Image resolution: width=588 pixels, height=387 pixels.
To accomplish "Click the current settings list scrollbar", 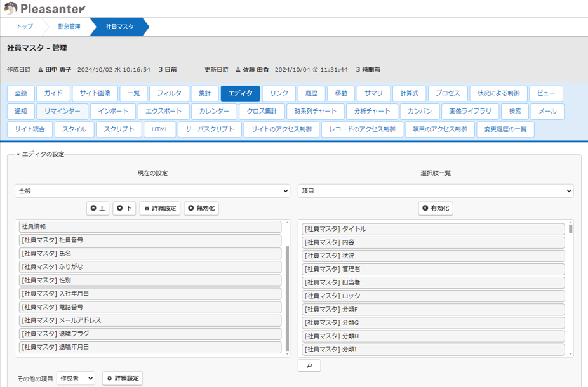I will click(x=288, y=298).
